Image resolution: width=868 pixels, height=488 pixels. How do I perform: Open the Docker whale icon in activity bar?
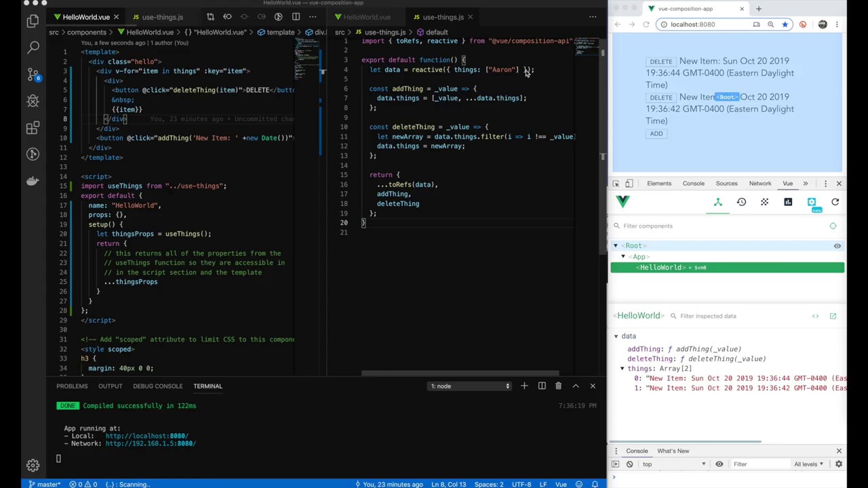pos(33,180)
